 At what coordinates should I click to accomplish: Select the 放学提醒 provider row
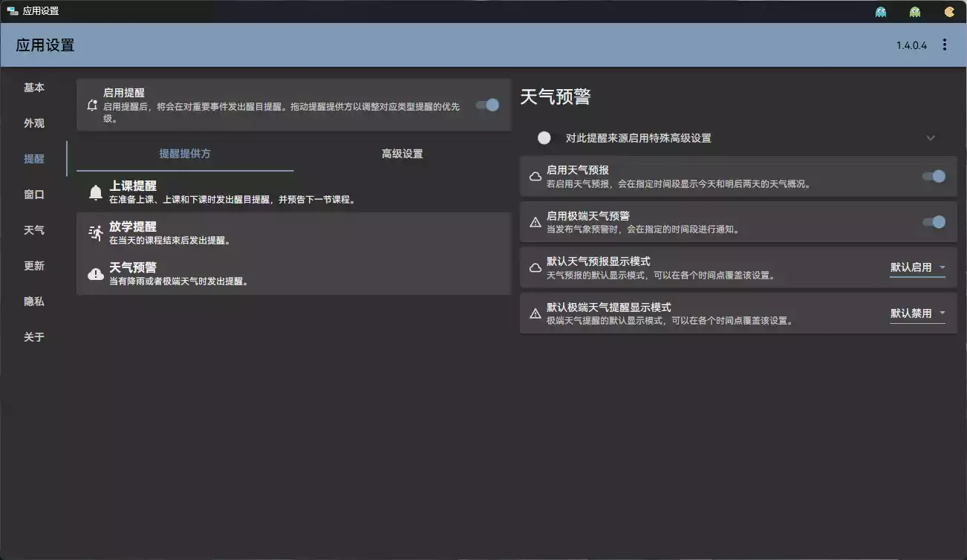tap(294, 233)
